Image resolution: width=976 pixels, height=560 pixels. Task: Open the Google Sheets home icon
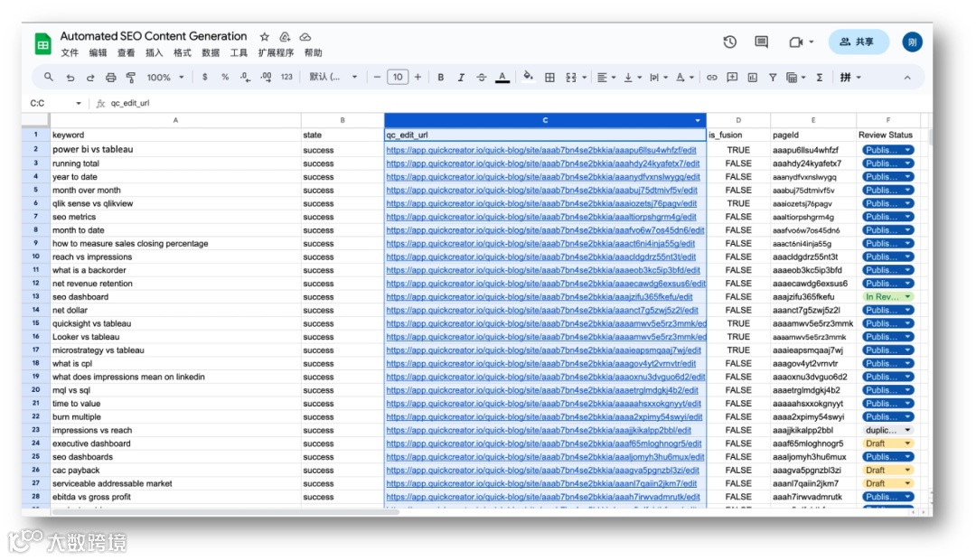click(x=43, y=43)
